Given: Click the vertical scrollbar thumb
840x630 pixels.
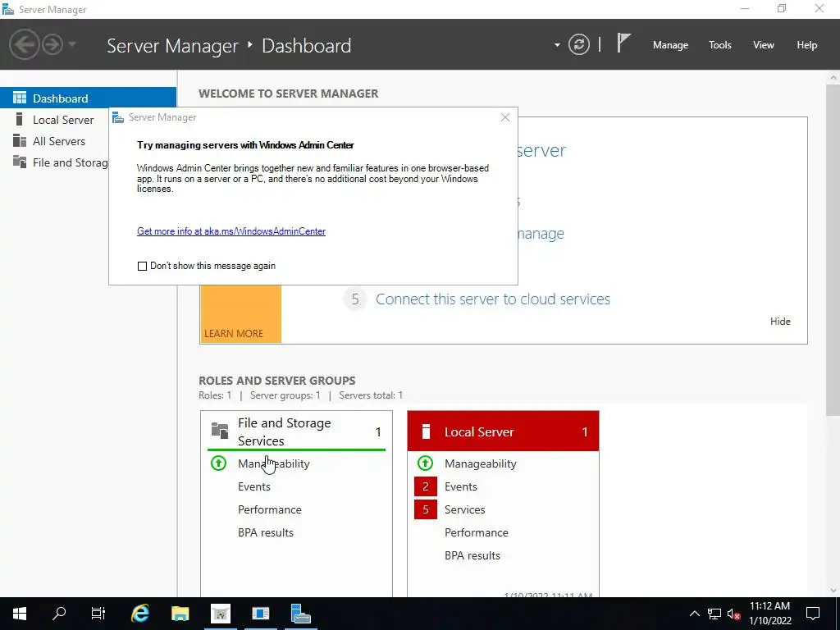Looking at the screenshot, I should click(x=833, y=249).
